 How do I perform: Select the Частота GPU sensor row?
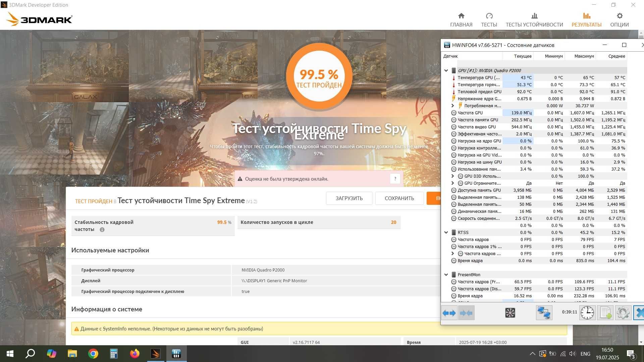pyautogui.click(x=539, y=113)
